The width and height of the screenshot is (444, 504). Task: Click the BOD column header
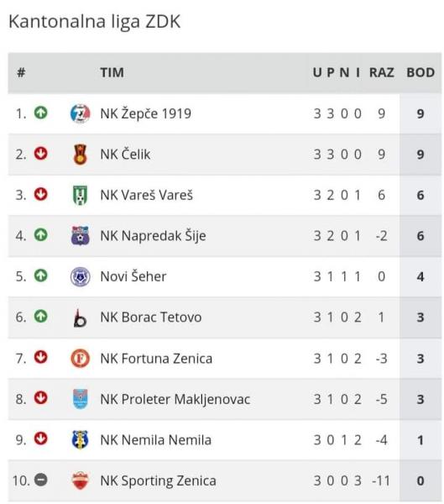click(x=420, y=72)
